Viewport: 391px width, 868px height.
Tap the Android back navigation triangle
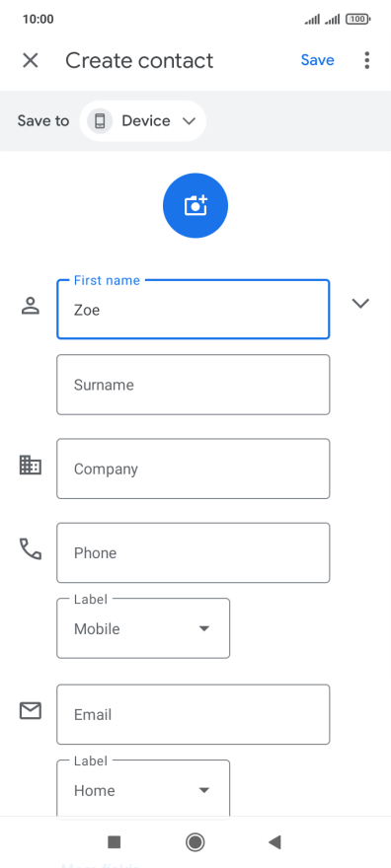(x=274, y=842)
